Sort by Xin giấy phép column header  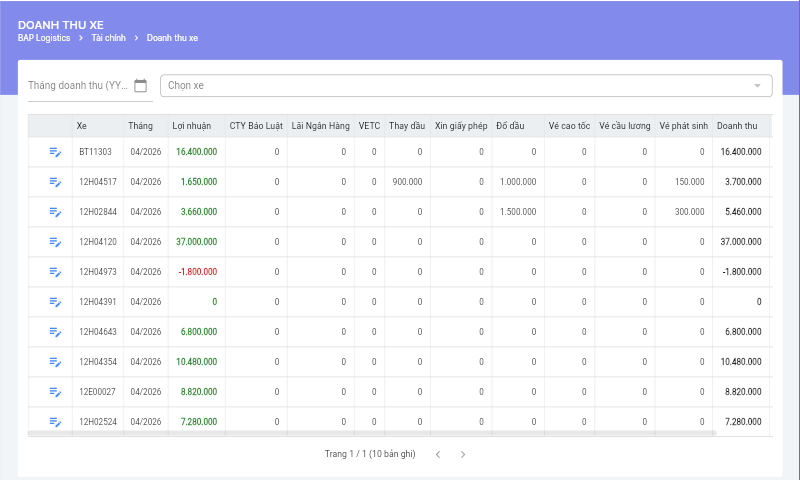461,126
